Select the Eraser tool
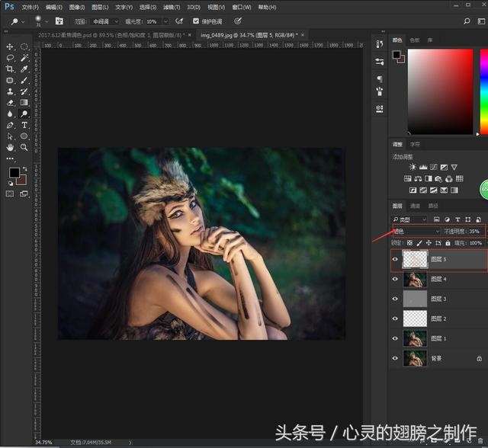Screen dimensions: 488x448 (10, 102)
